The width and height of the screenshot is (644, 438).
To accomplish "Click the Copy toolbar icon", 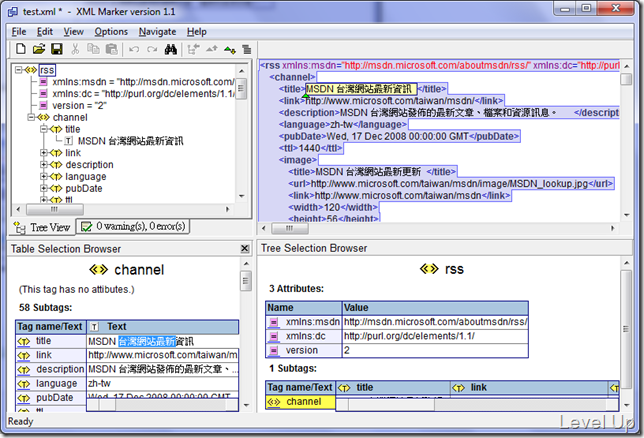I will click(93, 49).
